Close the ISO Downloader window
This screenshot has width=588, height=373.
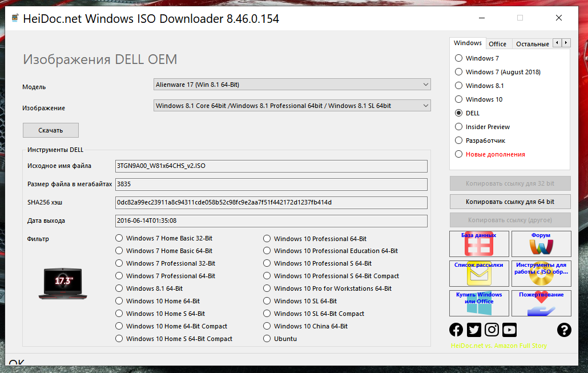(559, 18)
